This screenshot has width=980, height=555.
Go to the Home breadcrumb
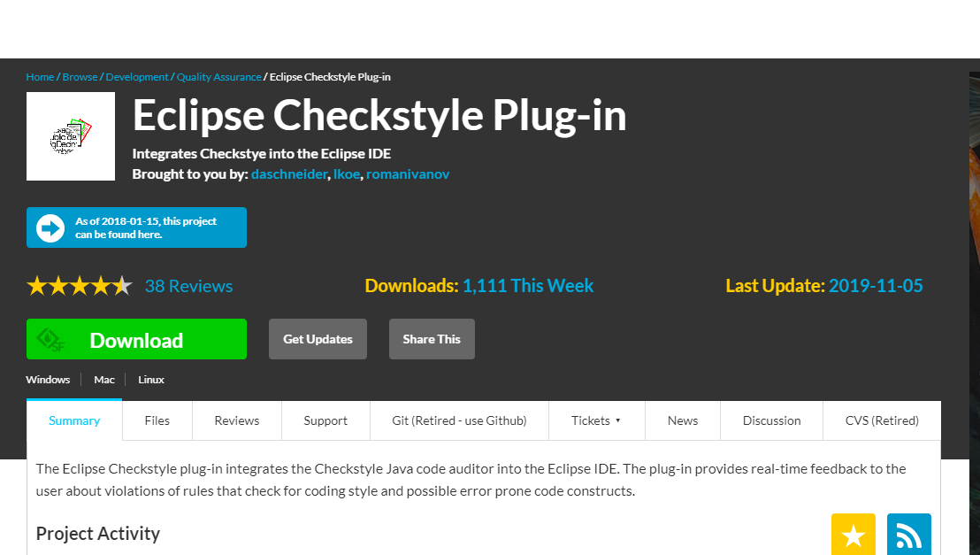pos(40,77)
